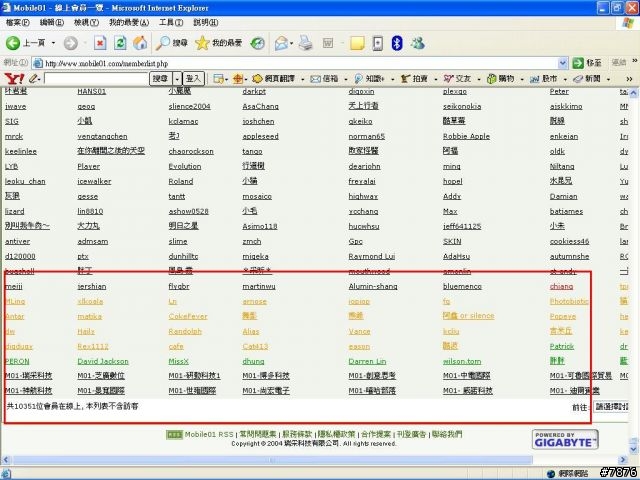
Task: Open Yahoo 股市 stocks button
Action: tap(544, 78)
